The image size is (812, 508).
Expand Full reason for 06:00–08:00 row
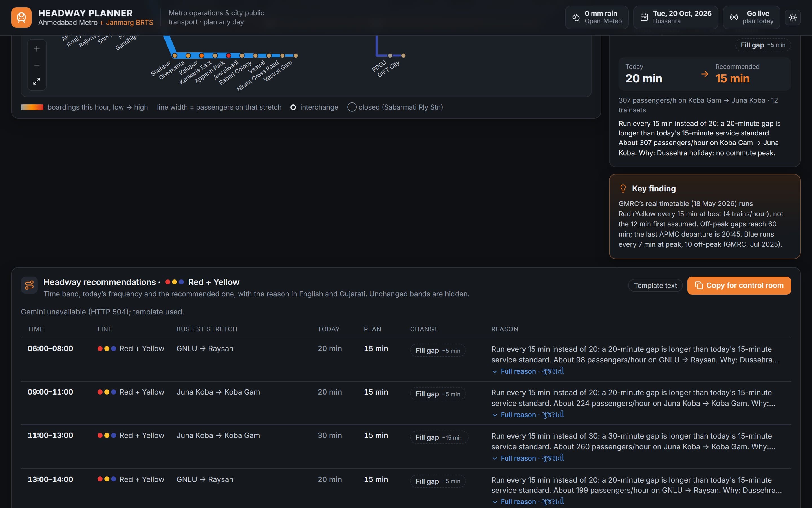(528, 371)
